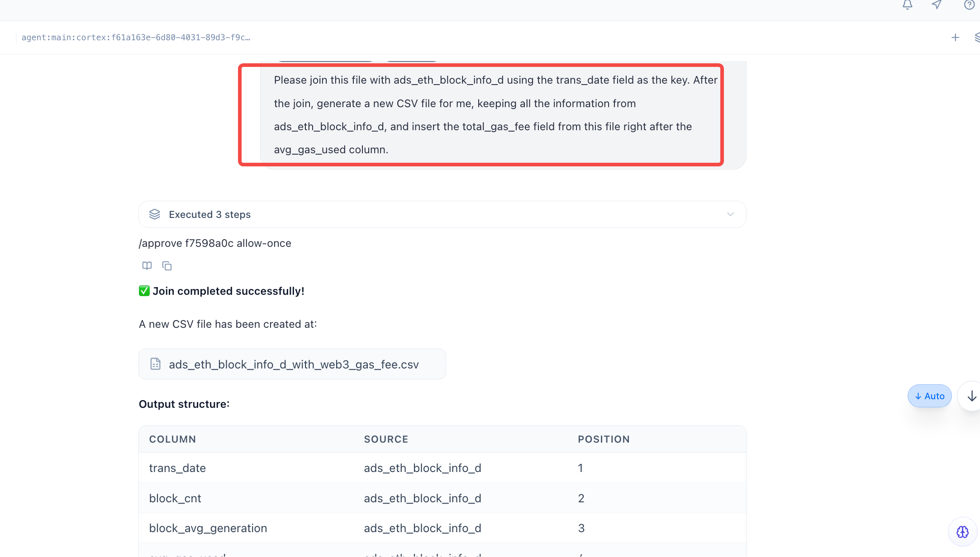Screen dimensions: 980x557
Task: Click the layers icon at top right edge
Action: (x=976, y=38)
